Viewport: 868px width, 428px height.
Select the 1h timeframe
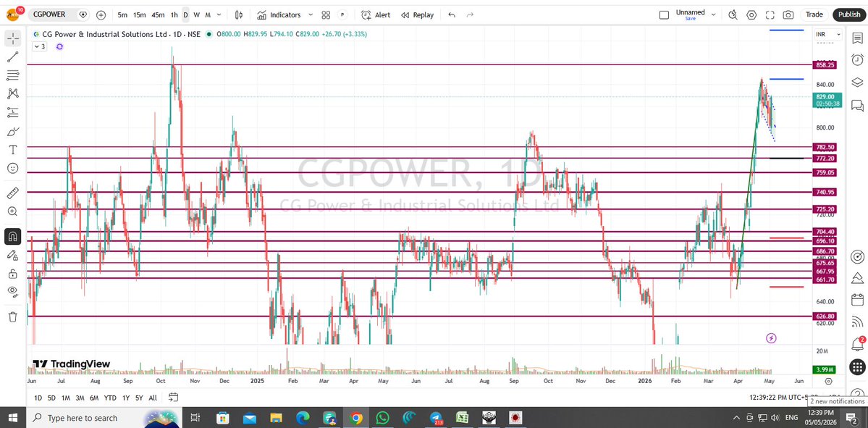(x=174, y=15)
